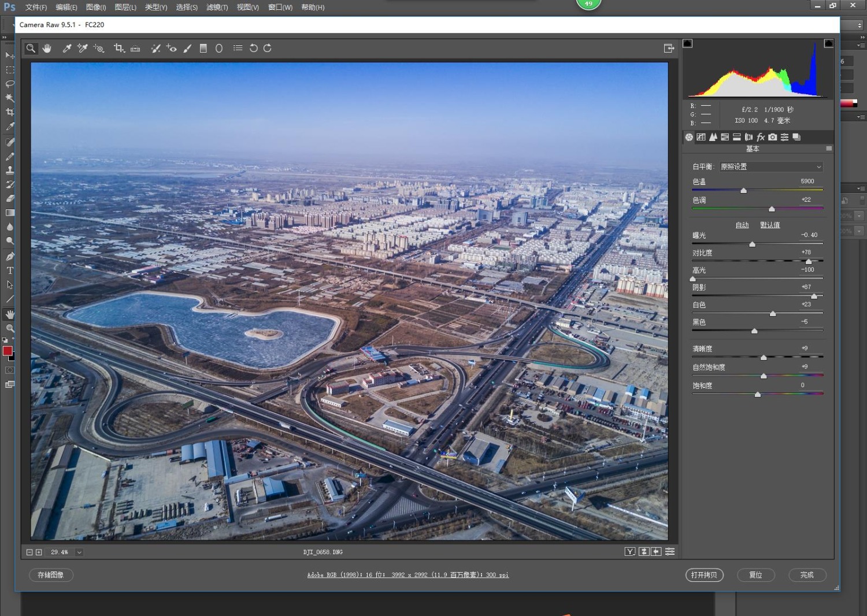Select the Targeted Adjustment tool
867x616 pixels.
(99, 49)
